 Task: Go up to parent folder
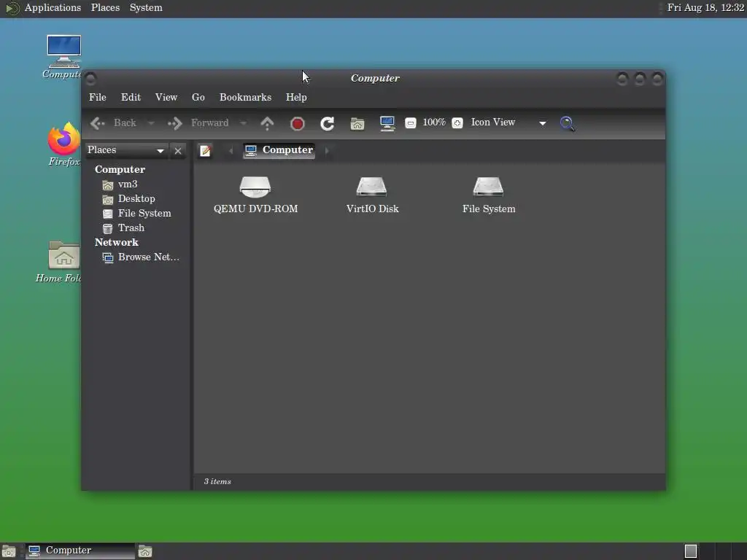coord(267,123)
